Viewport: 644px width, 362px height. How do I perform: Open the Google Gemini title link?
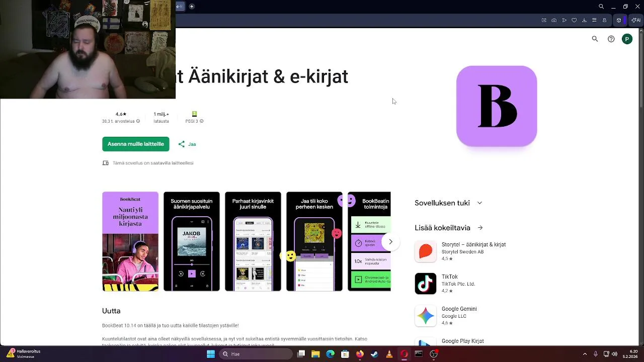[x=459, y=309]
